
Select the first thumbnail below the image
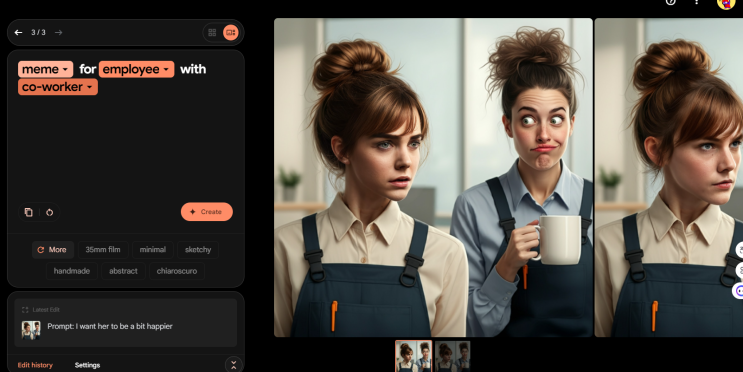coord(413,356)
